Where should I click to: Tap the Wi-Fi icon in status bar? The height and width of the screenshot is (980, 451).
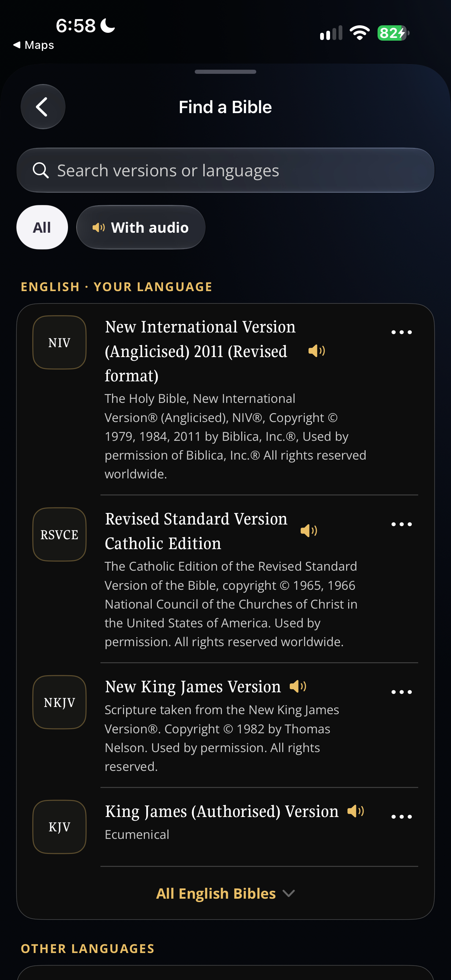pos(360,33)
